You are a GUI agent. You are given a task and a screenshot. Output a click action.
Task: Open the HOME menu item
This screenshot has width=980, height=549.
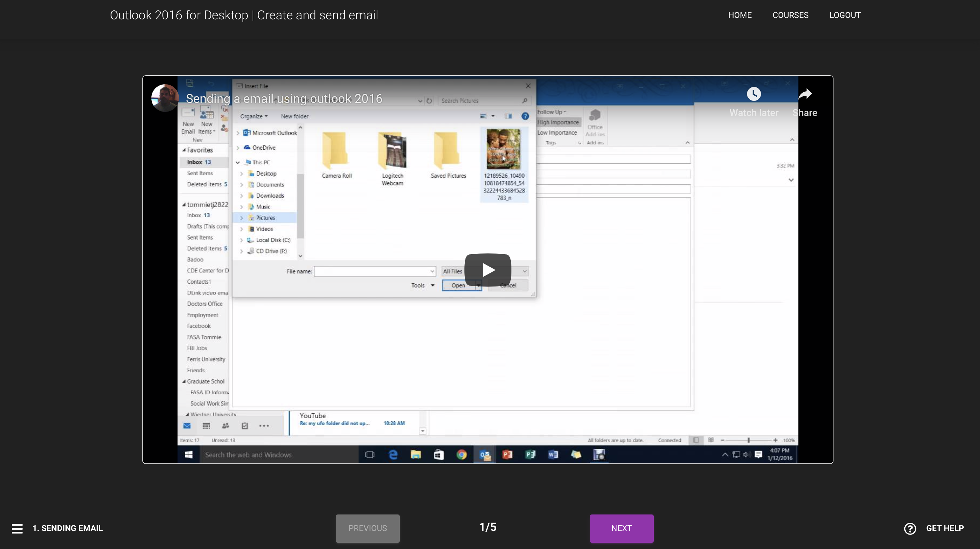[739, 15]
